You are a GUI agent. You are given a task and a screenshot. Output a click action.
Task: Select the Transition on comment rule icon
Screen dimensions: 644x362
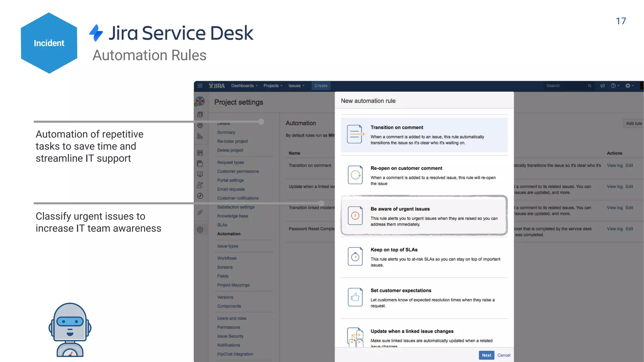(355, 134)
